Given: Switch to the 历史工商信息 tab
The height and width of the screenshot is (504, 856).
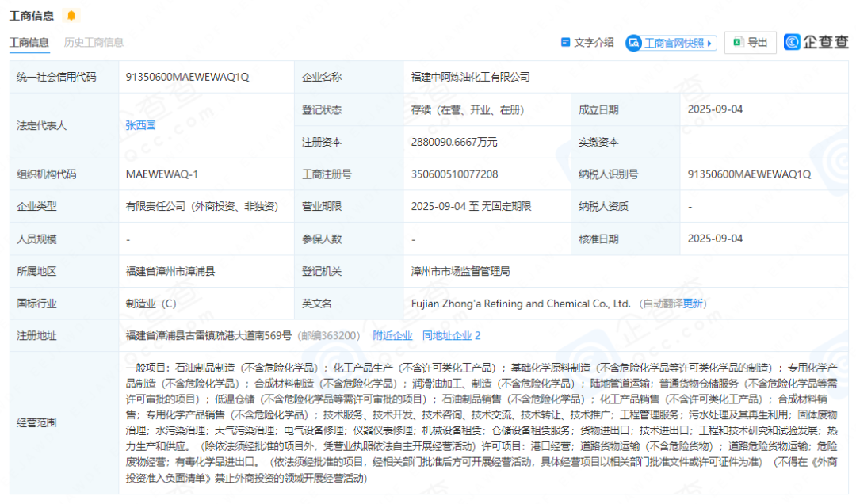Looking at the screenshot, I should coord(91,43).
